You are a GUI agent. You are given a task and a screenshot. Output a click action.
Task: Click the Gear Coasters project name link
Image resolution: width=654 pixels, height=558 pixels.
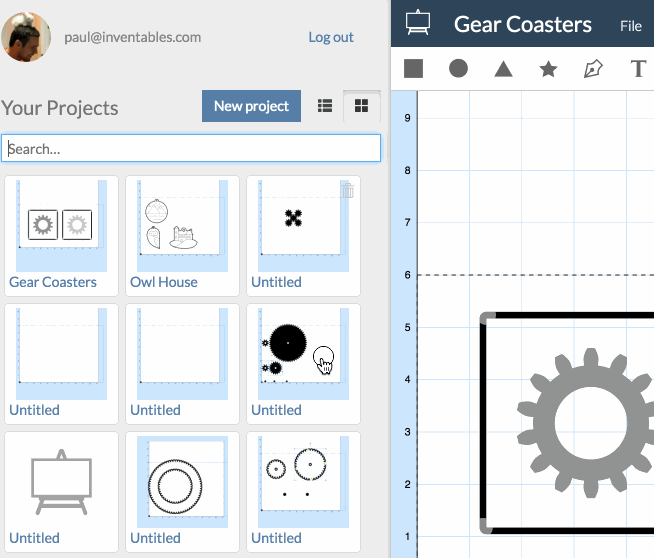[53, 282]
